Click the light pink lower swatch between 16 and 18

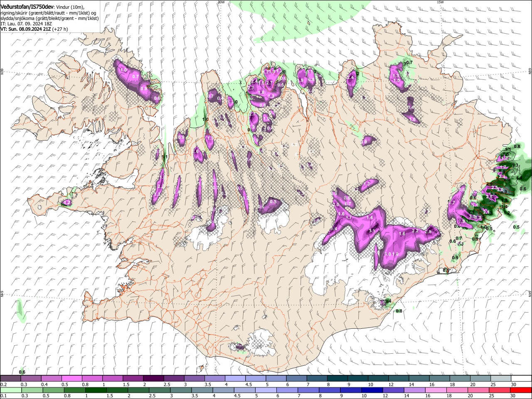point(436,390)
